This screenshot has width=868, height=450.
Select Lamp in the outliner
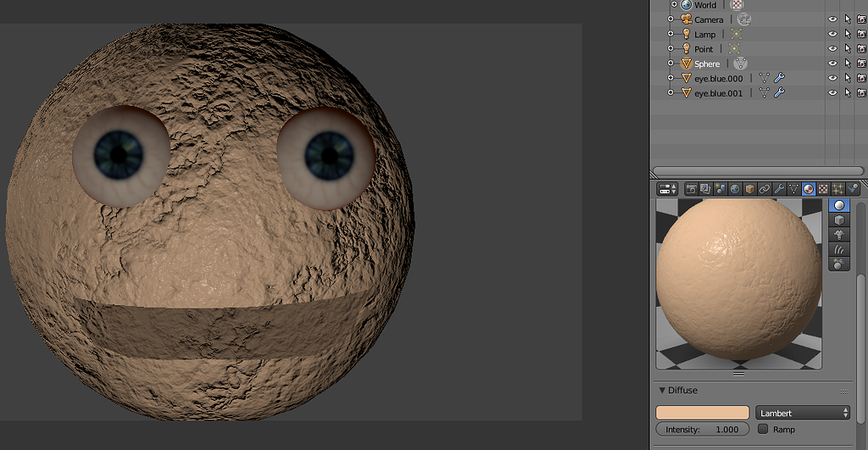(704, 34)
